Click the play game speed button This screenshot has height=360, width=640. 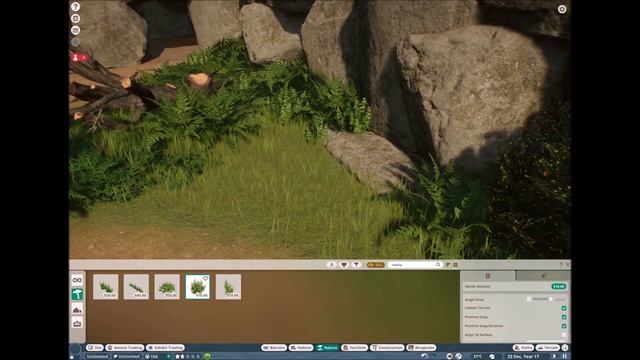click(554, 356)
